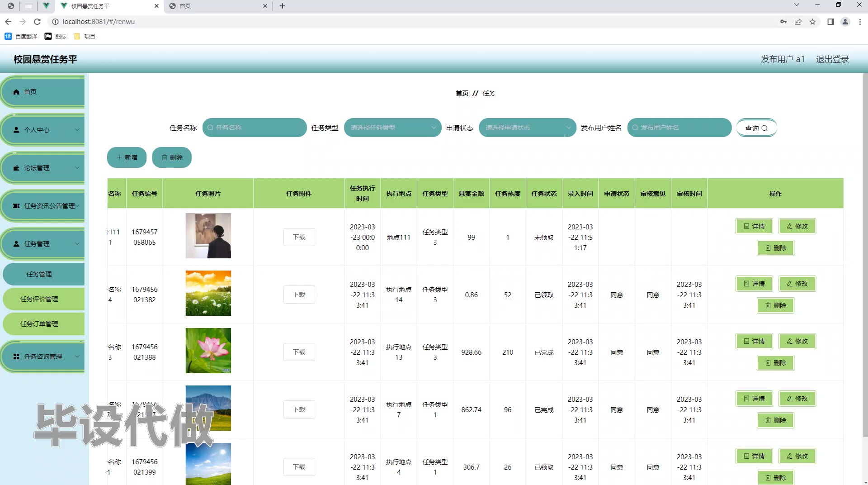The width and height of the screenshot is (868, 485).
Task: Open the browser share page icon
Action: click(798, 22)
